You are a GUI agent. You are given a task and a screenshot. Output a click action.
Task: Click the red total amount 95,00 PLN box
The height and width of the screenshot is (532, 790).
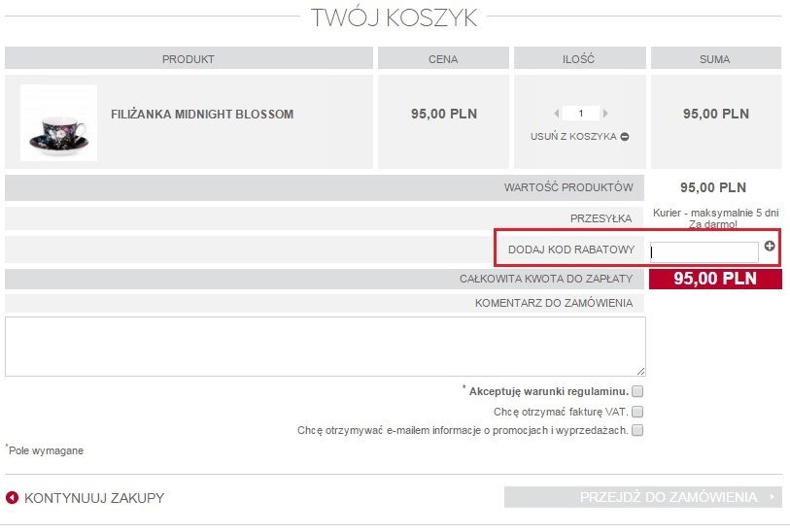click(x=715, y=279)
